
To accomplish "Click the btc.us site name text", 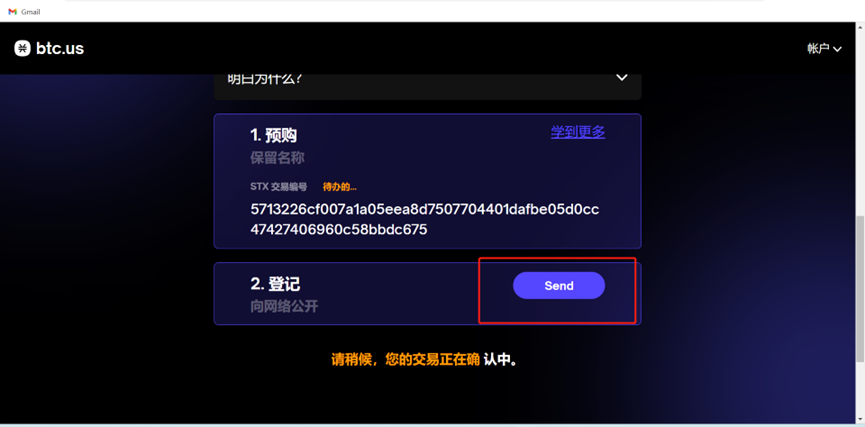I will [x=60, y=49].
